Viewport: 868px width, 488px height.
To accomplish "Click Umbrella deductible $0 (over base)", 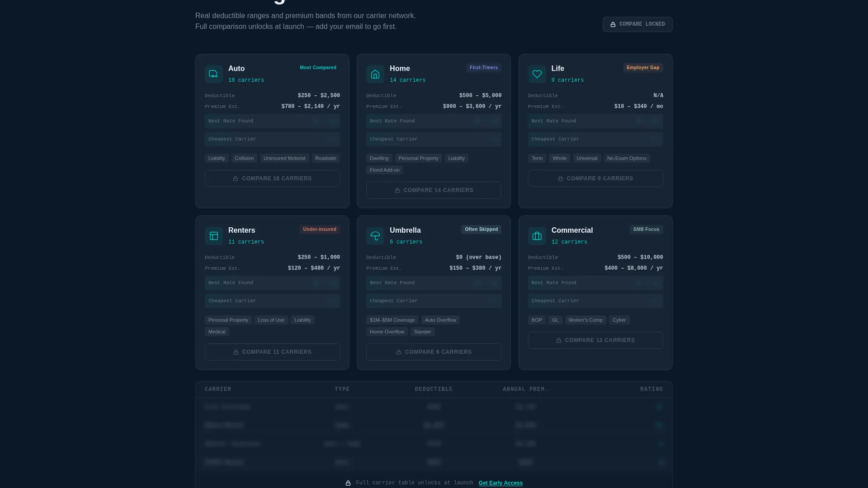I will pyautogui.click(x=478, y=258).
